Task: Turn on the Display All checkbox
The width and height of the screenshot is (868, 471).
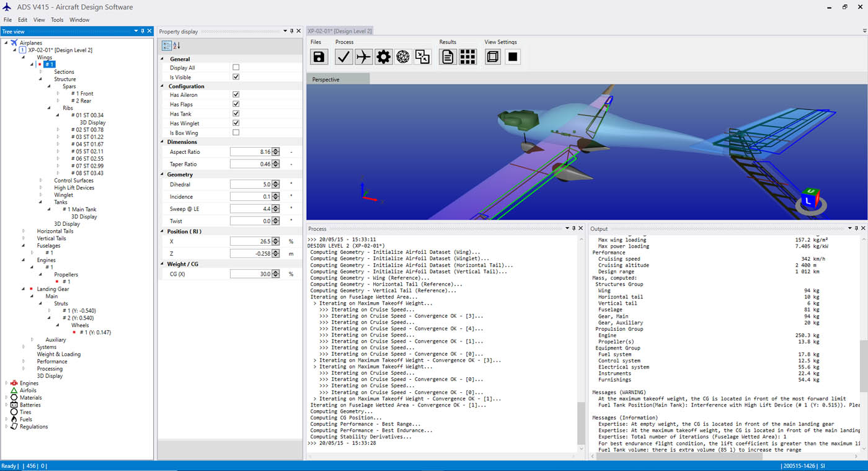Action: pyautogui.click(x=236, y=67)
